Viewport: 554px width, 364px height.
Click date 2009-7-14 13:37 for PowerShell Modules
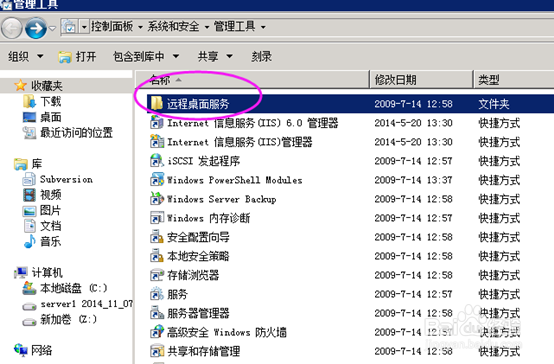[x=413, y=180]
